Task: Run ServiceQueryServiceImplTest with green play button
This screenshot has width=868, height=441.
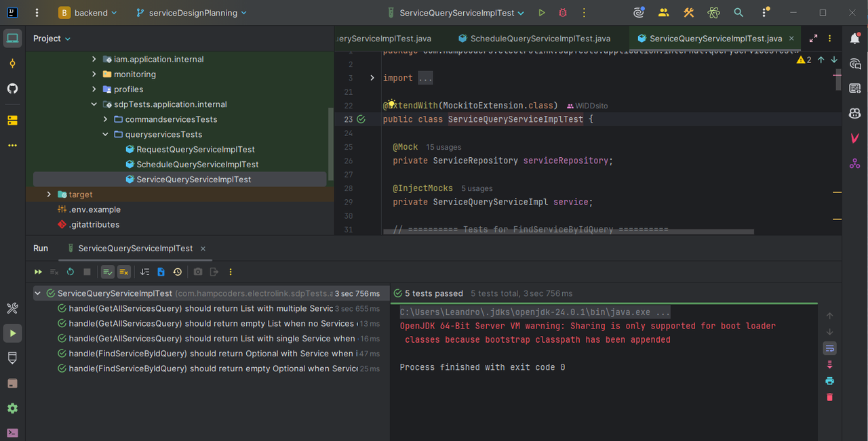Action: click(x=541, y=13)
